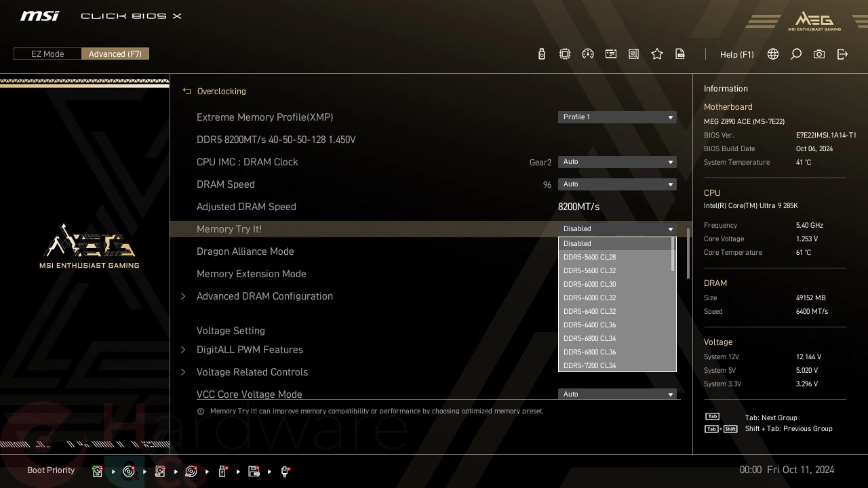
Task: Open the VCC Core Voltage Mode dropdown
Action: (617, 394)
